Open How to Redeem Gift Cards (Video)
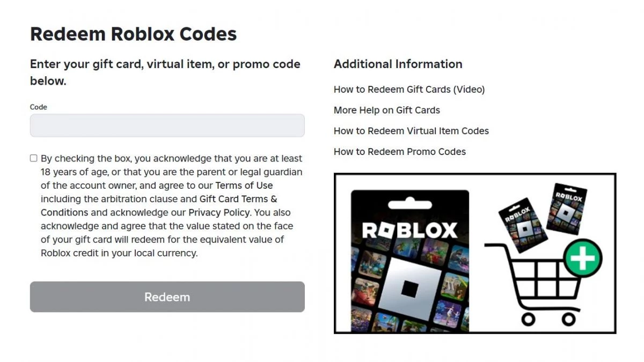The height and width of the screenshot is (362, 644). (x=409, y=89)
